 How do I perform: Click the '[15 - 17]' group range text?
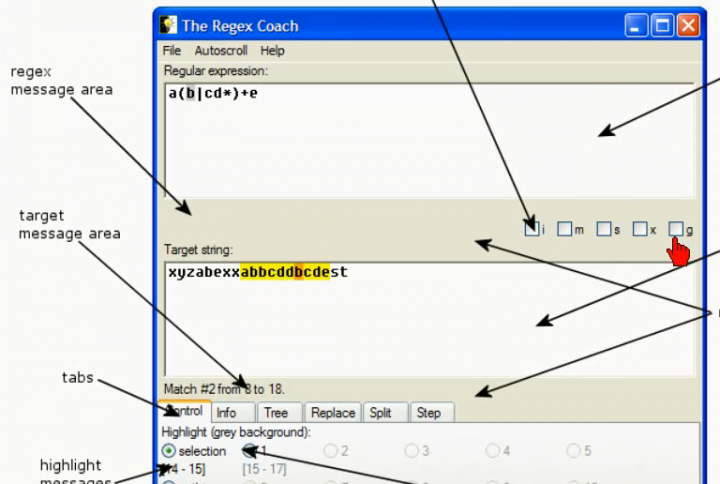point(264,469)
